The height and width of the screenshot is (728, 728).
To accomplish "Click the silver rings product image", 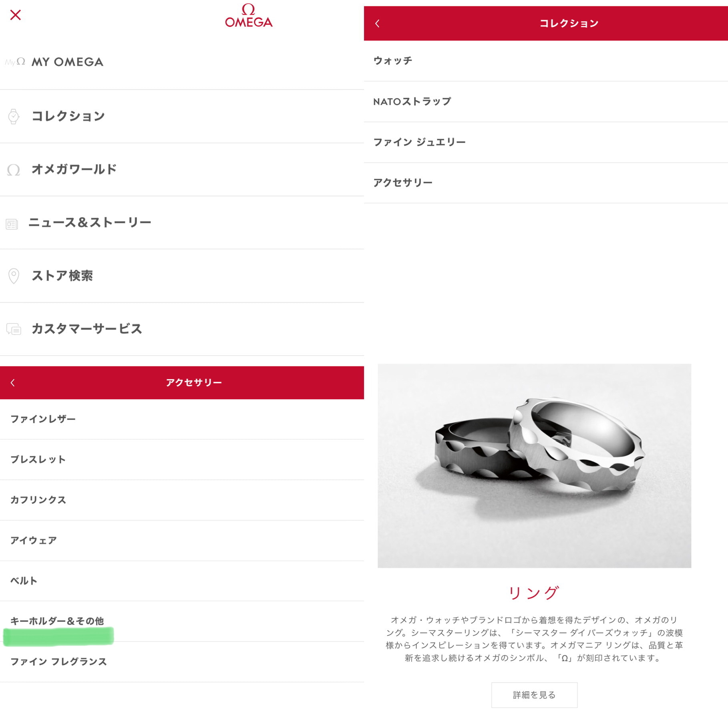I will tap(534, 466).
